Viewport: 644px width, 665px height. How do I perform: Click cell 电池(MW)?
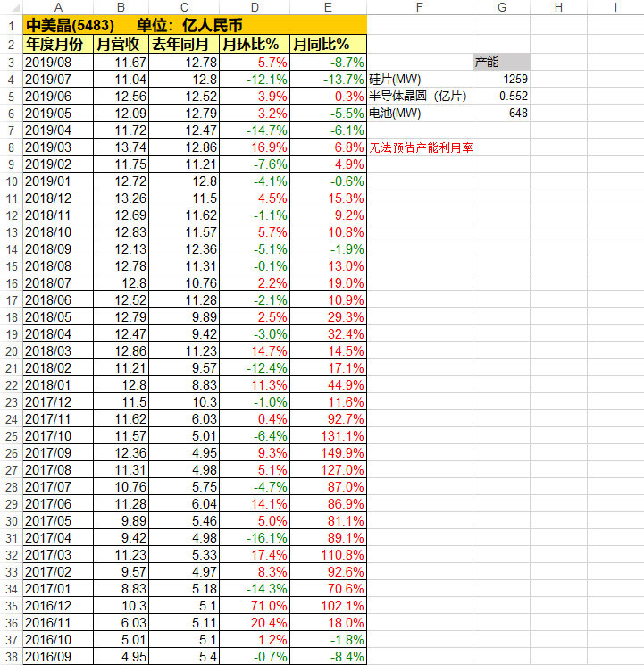[x=420, y=114]
